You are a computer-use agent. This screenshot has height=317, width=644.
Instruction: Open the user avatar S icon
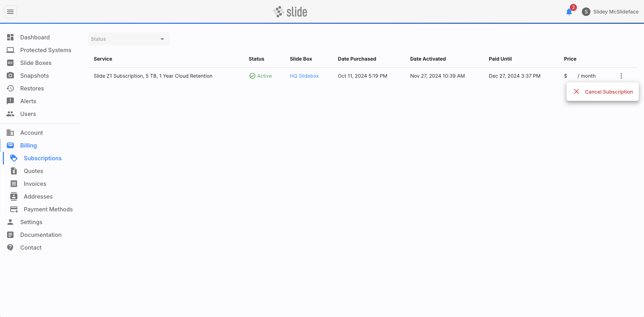(586, 12)
